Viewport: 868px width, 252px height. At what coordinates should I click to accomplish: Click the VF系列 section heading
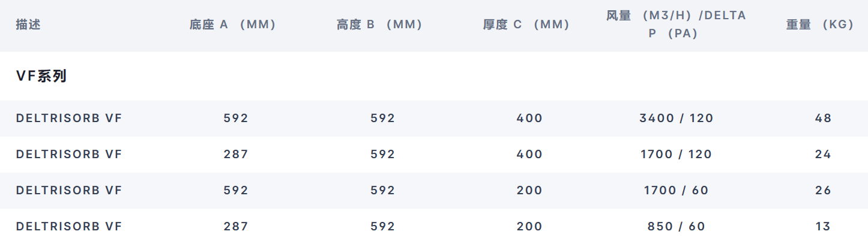[x=41, y=76]
